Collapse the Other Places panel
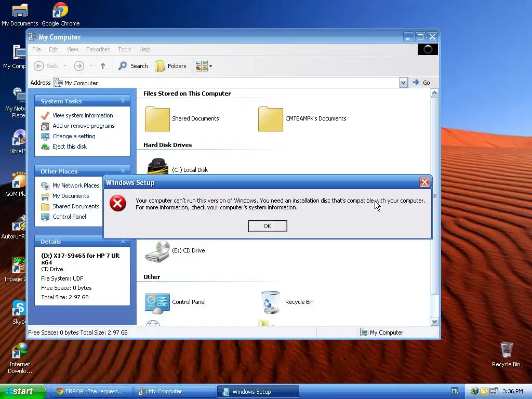The image size is (532, 399). coord(123,171)
